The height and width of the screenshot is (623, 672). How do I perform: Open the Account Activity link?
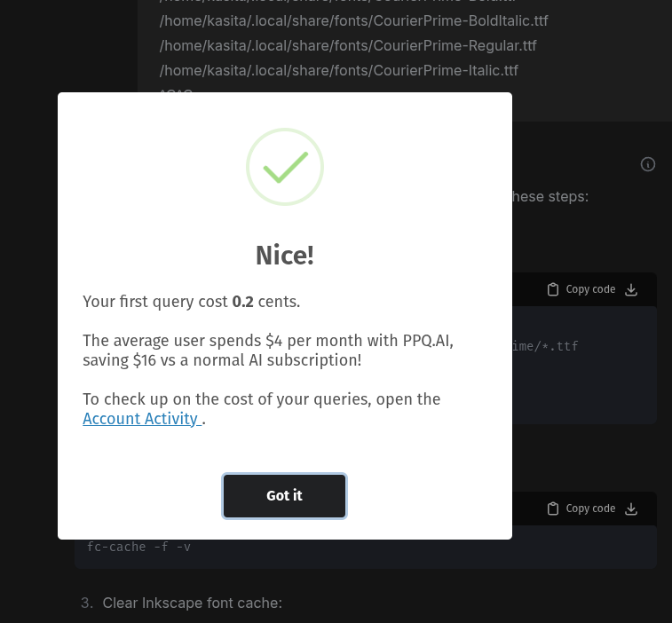(x=142, y=419)
